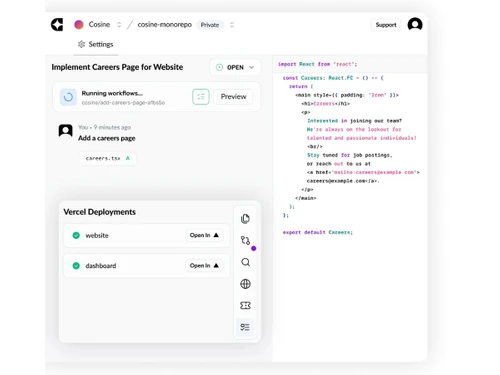The height and width of the screenshot is (375, 500).
Task: Click the Running workflows label
Action: pyautogui.click(x=112, y=93)
